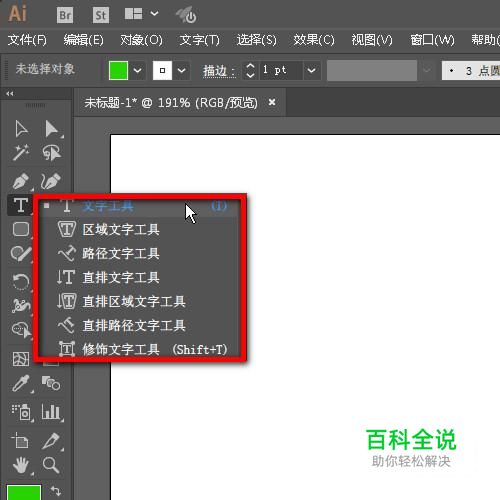Open the 3 point round brush dropdown
500x500 pixels.
pyautogui.click(x=471, y=70)
